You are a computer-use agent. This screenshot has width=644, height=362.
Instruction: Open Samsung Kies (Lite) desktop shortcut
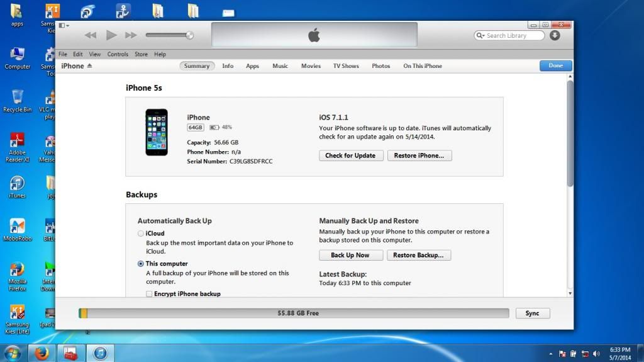[x=17, y=320]
